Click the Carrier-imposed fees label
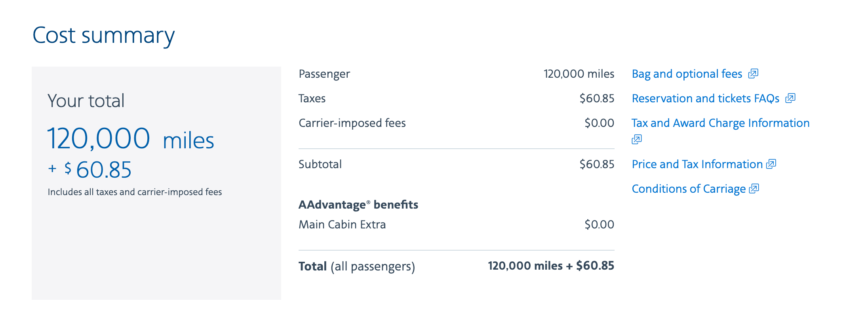This screenshot has width=868, height=322. pyautogui.click(x=352, y=123)
